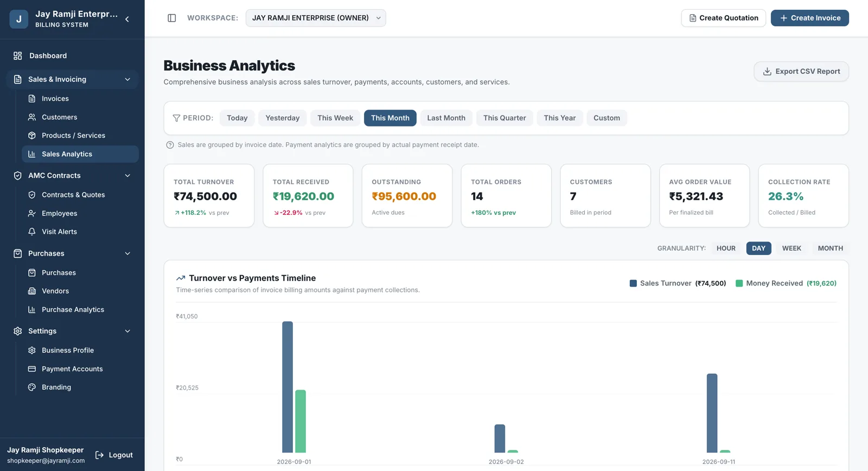Log out using the Logout button
The width and height of the screenshot is (868, 471).
pyautogui.click(x=114, y=455)
